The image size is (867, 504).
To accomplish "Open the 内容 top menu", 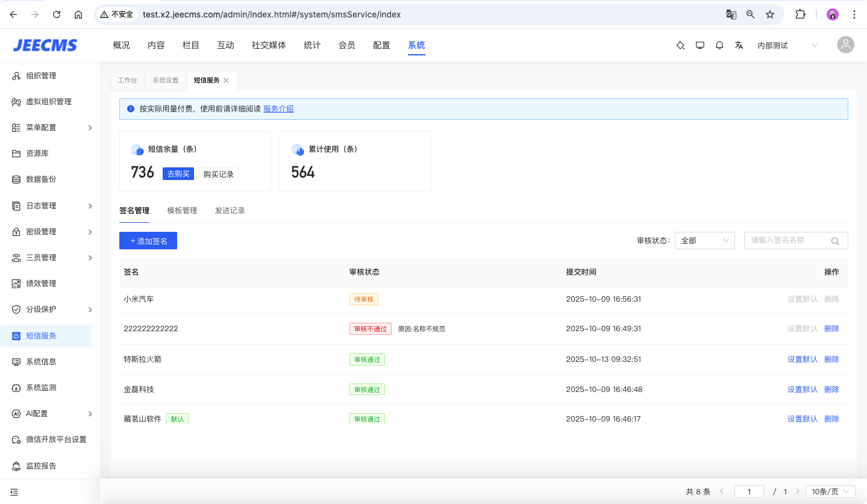I will [156, 45].
